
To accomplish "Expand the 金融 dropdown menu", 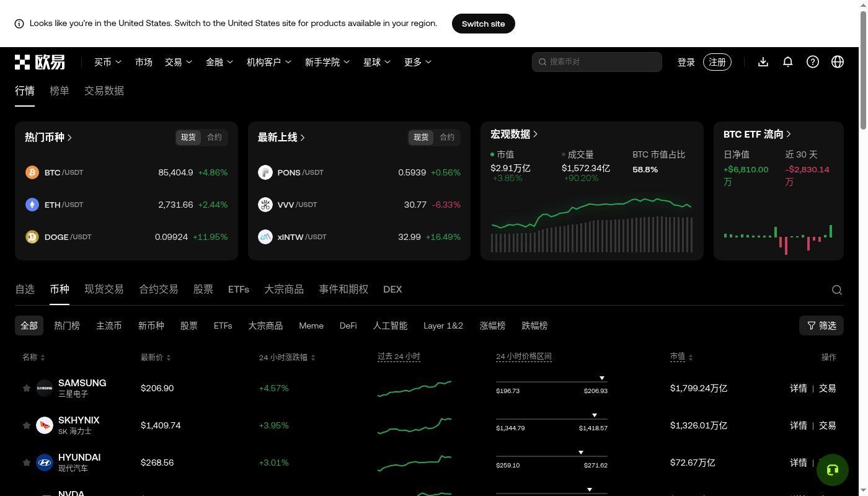I will [x=219, y=62].
